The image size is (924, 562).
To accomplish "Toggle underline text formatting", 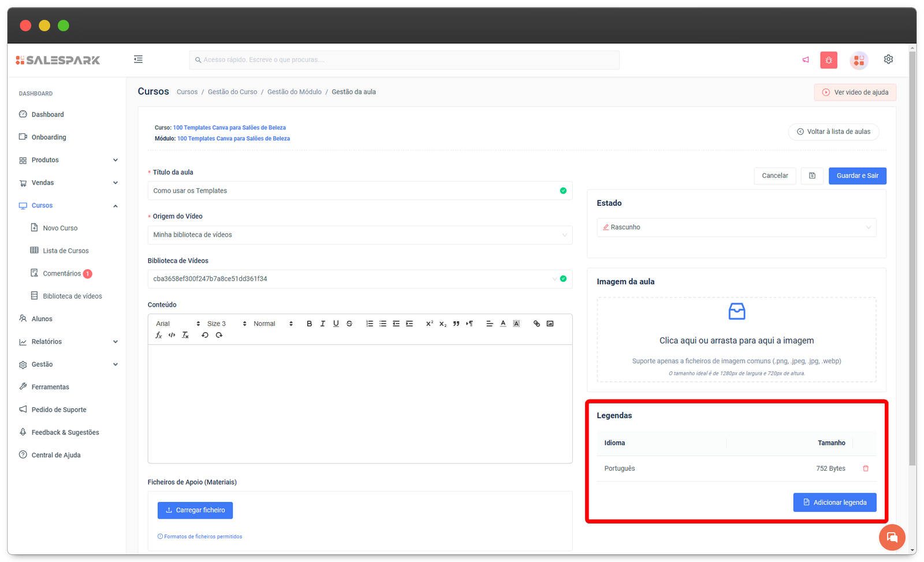I will pyautogui.click(x=336, y=324).
